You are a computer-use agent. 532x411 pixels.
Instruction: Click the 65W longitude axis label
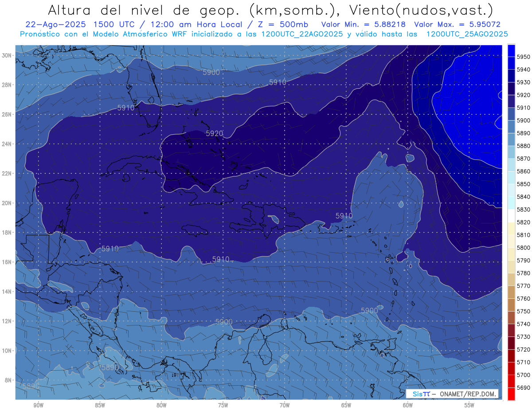pyautogui.click(x=346, y=405)
